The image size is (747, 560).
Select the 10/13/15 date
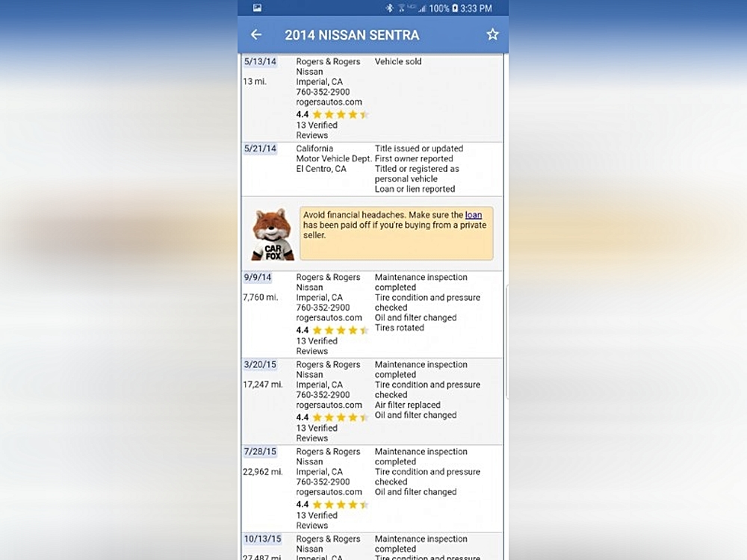pos(262,538)
